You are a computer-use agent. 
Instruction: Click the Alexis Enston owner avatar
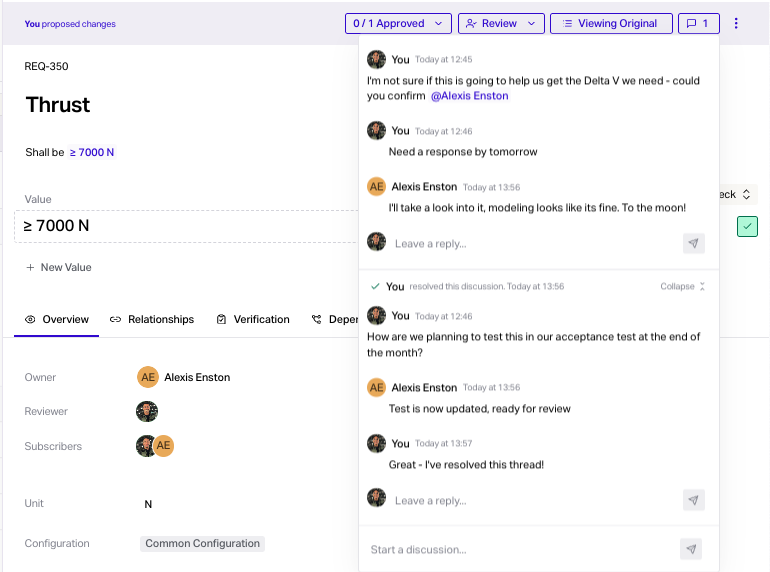click(148, 377)
